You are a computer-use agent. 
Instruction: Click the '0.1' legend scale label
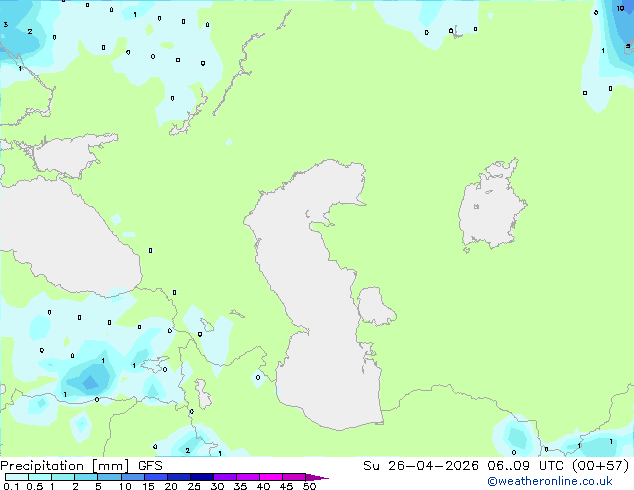(x=11, y=486)
